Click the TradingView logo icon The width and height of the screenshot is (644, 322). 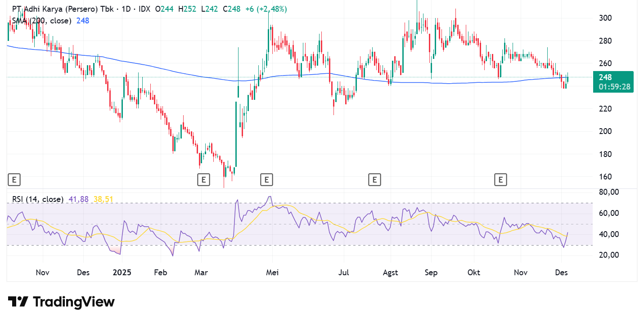(18, 302)
